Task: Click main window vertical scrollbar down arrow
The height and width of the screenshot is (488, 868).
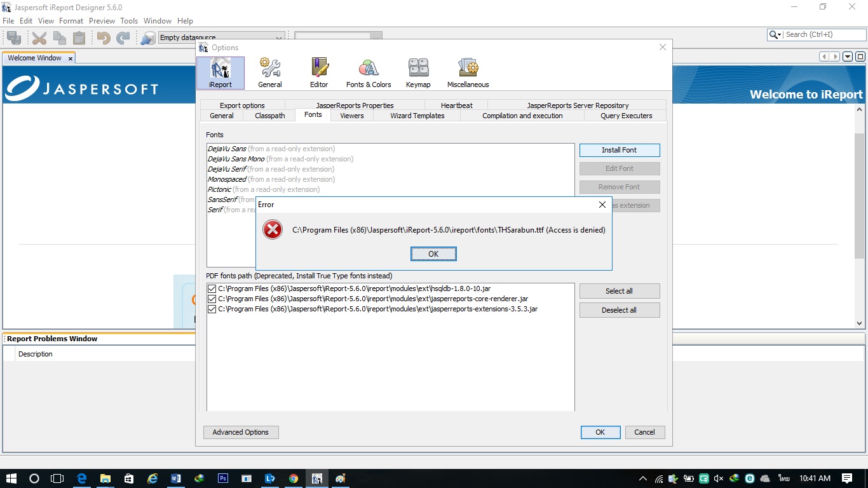Action: click(860, 323)
